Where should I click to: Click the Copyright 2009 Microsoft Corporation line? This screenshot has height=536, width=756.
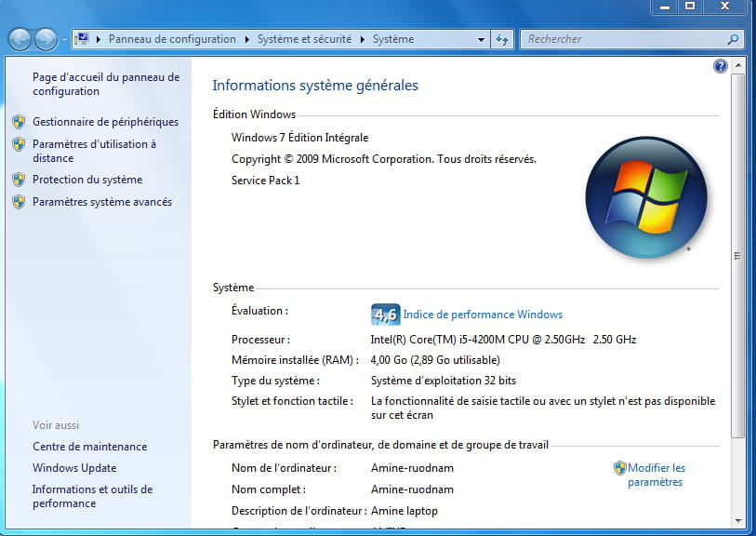384,159
